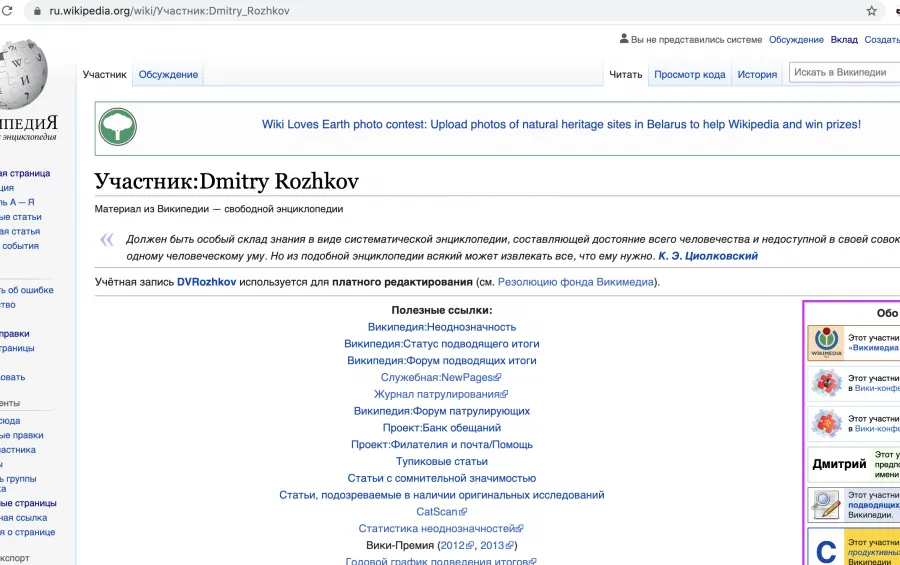Click the Wiki Loves Earth contest banner link
900x565 pixels.
tap(561, 125)
